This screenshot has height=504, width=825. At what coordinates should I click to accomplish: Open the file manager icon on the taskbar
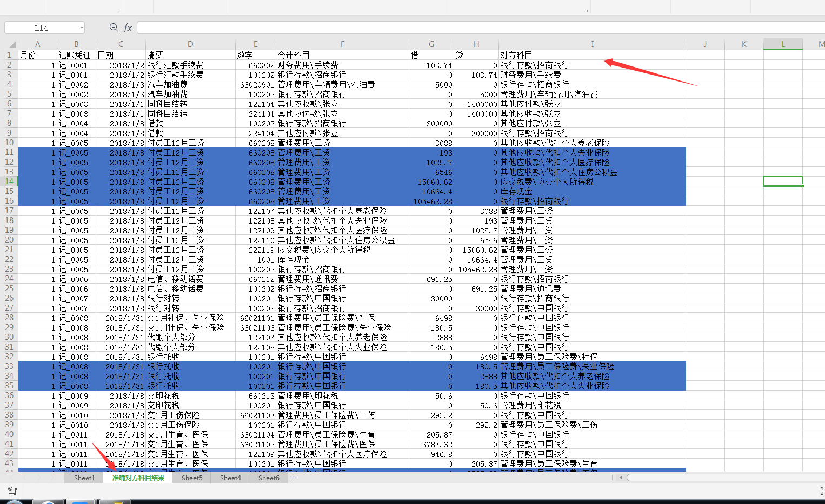[115, 501]
